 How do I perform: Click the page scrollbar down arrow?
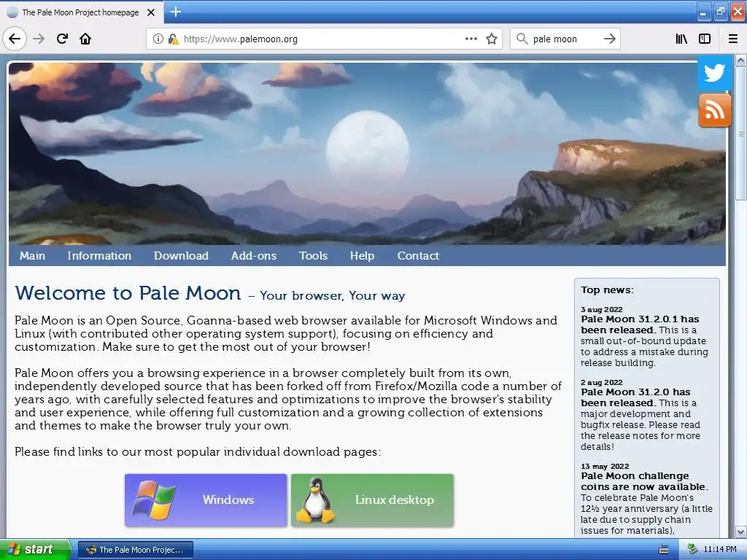coord(741,532)
